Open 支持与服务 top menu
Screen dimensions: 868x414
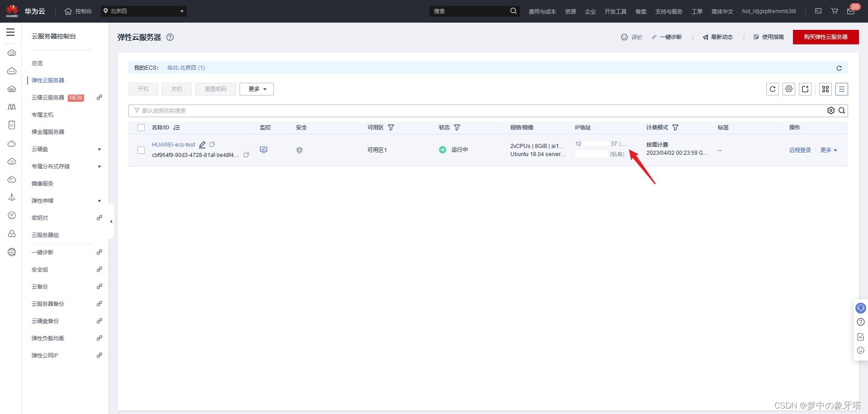pyautogui.click(x=669, y=11)
